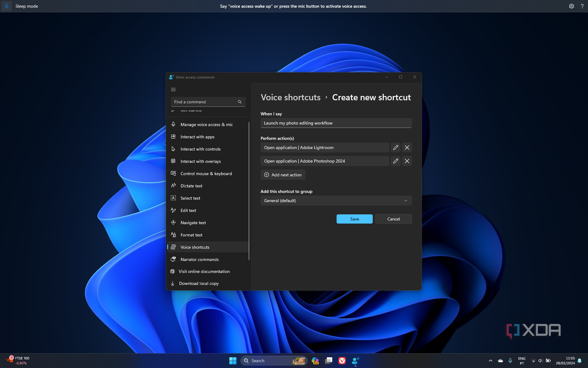Click the OneDrive cloud tray icon

(x=500, y=361)
